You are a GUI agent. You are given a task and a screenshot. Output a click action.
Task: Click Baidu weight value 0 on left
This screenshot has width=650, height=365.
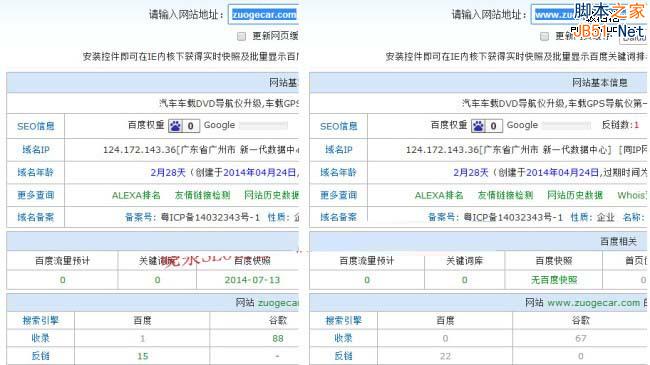pyautogui.click(x=191, y=126)
